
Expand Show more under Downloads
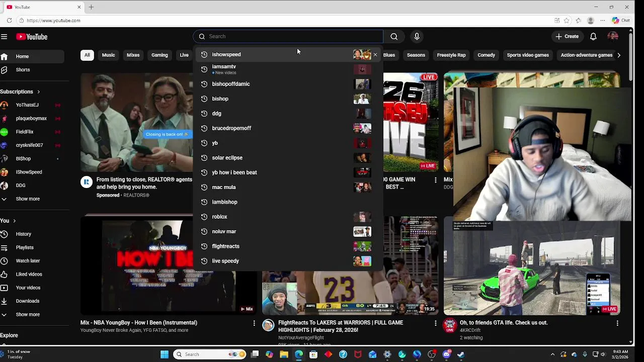pos(27,315)
